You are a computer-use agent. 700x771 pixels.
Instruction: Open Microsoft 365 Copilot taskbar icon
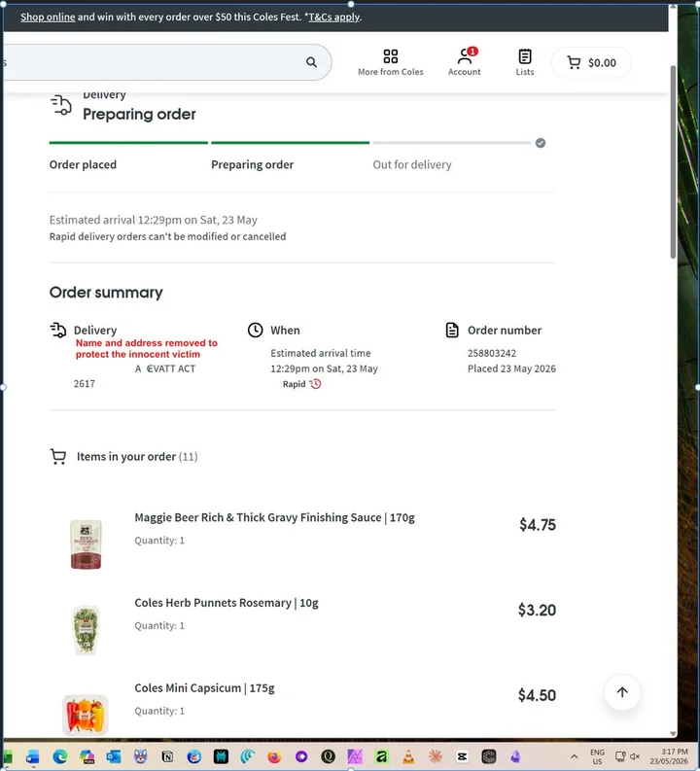point(87,756)
